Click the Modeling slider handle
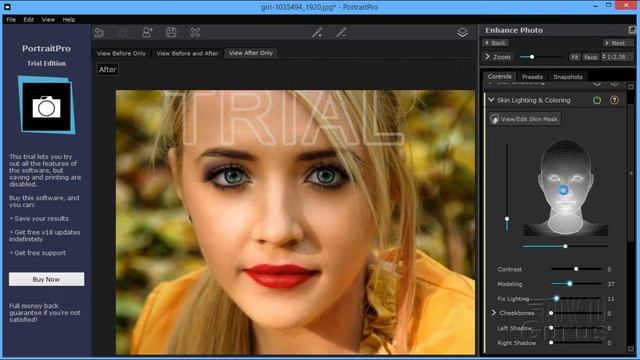Viewport: 640px width, 360px height. pyautogui.click(x=570, y=284)
